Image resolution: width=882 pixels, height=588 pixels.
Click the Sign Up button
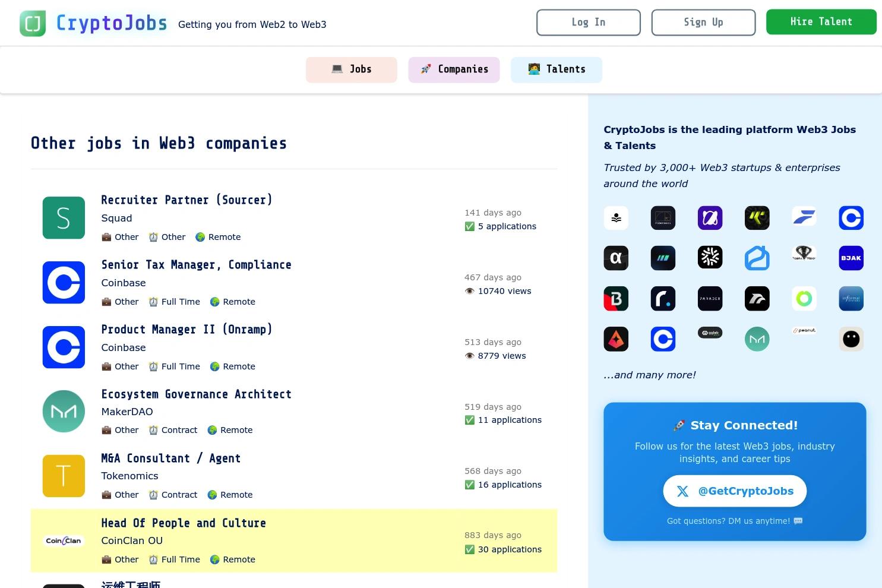pyautogui.click(x=704, y=23)
